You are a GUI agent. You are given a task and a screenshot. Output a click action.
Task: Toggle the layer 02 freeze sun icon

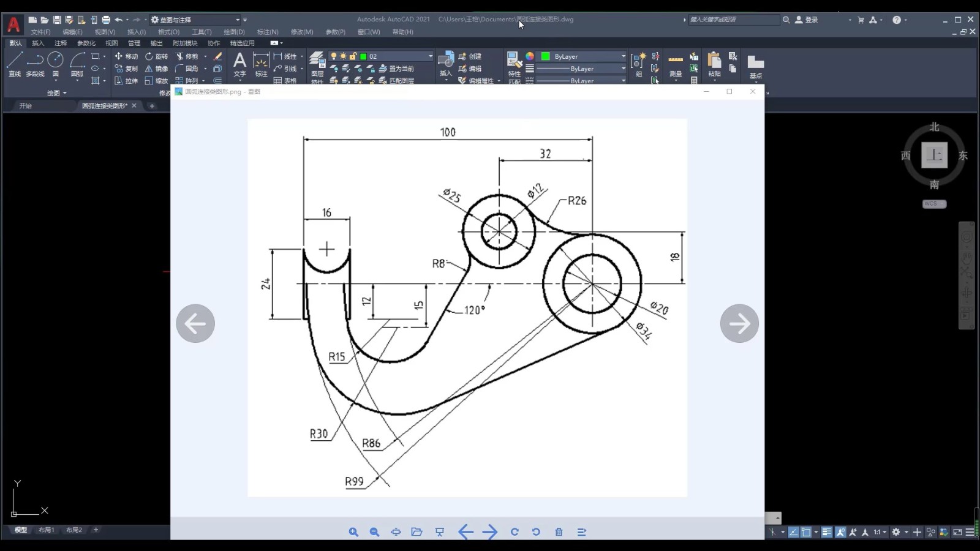(343, 56)
